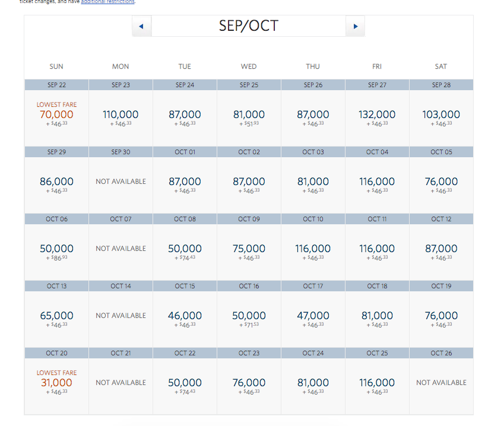Screen dimensions: 504x426
Task: Pick Sep 25 fare with $51.93 fee
Action: click(249, 115)
